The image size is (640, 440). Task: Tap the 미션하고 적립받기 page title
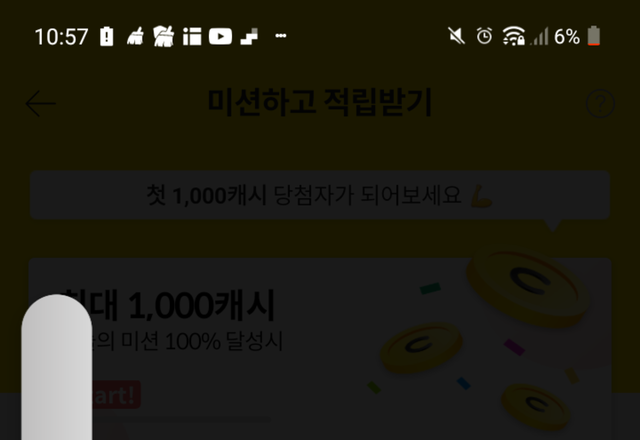tap(320, 102)
